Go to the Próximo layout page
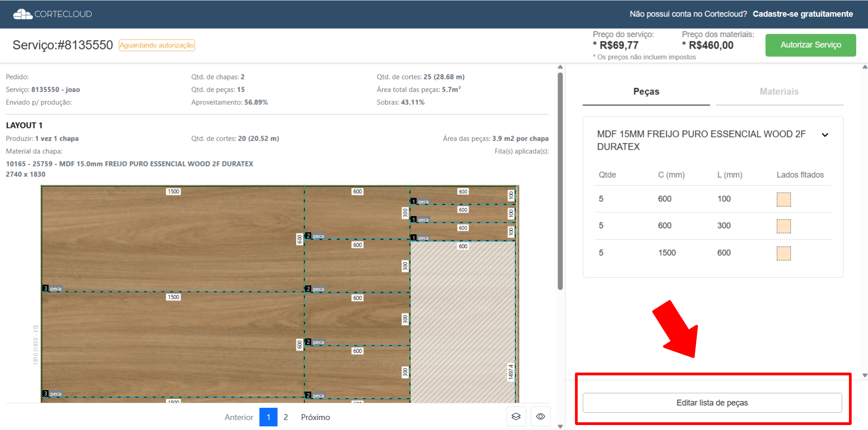868x430 pixels. [x=316, y=417]
